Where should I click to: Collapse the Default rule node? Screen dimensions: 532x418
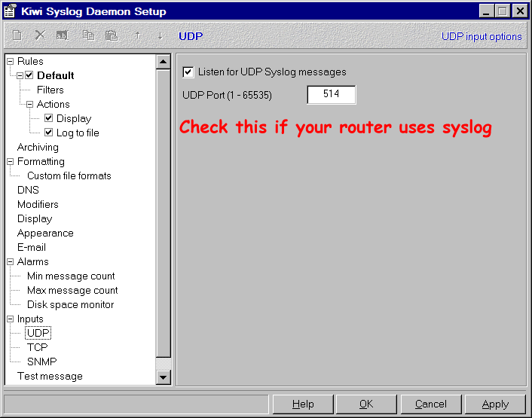coord(20,75)
